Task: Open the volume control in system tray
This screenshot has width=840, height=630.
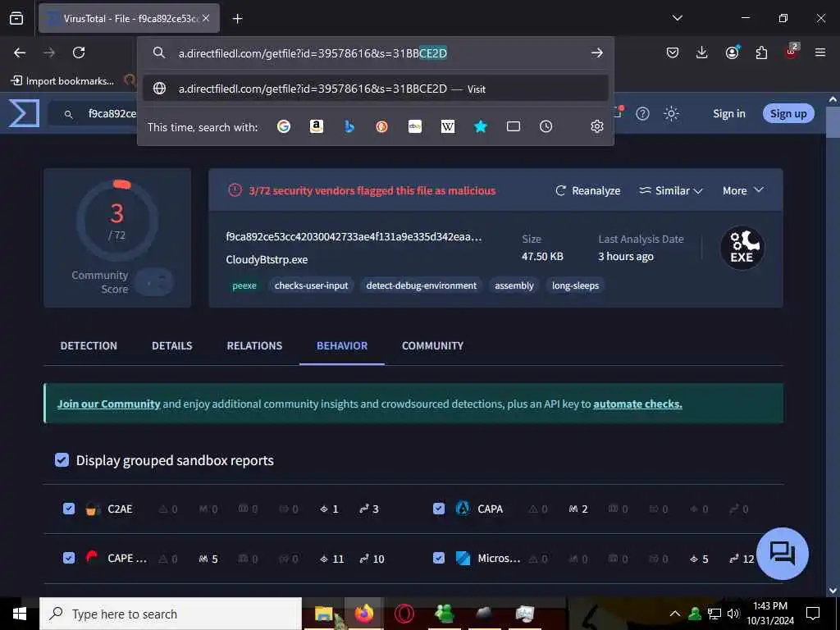Action: coord(733,614)
